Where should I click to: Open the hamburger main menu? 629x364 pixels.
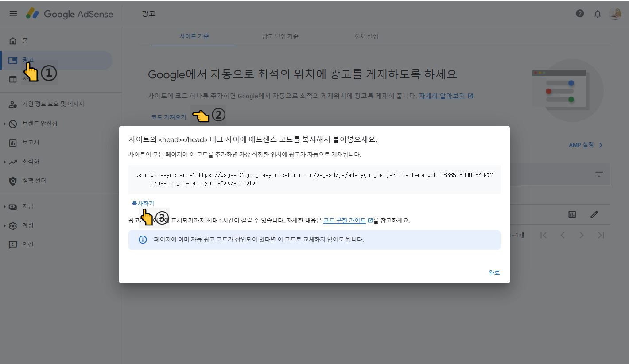pos(13,14)
